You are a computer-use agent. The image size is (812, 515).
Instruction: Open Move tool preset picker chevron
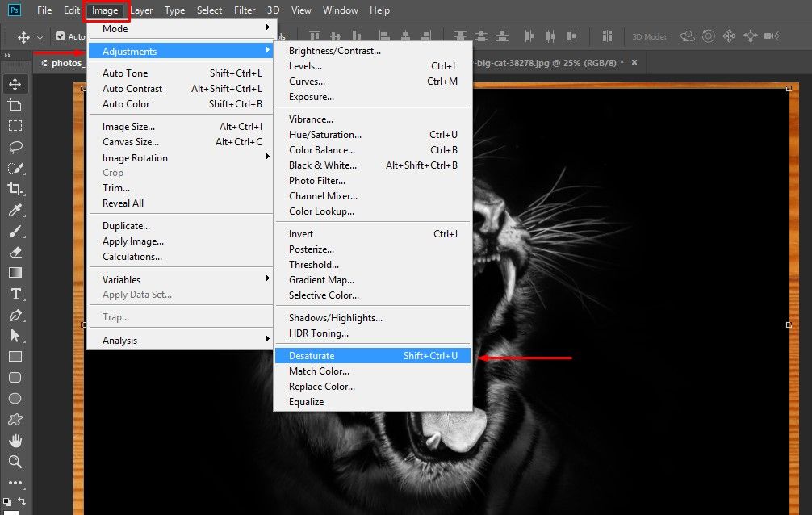pyautogui.click(x=40, y=37)
